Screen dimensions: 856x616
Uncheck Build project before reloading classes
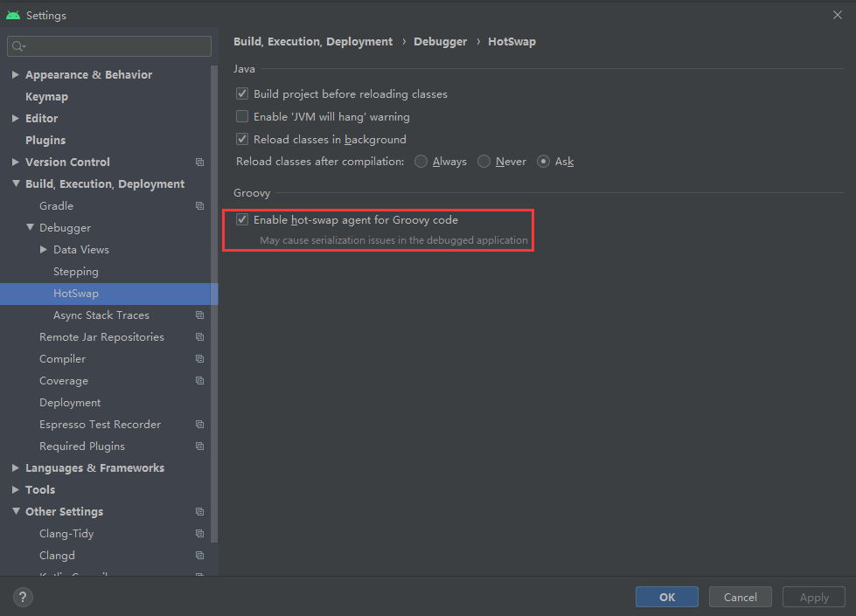[242, 93]
